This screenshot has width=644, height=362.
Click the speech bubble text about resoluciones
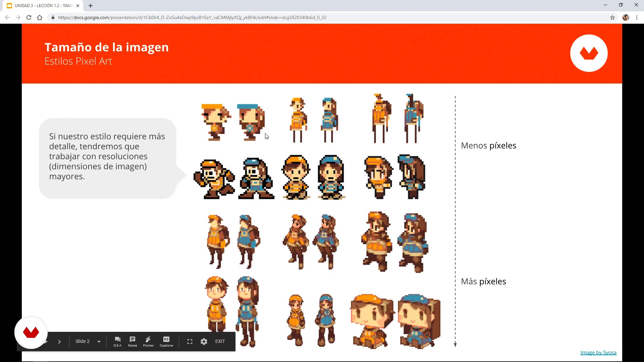[x=107, y=156]
